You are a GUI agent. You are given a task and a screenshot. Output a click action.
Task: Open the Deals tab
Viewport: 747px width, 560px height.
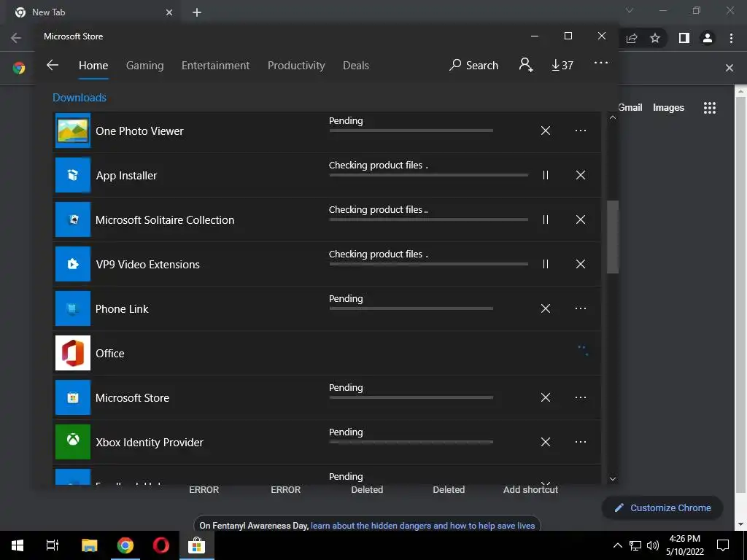(x=356, y=65)
